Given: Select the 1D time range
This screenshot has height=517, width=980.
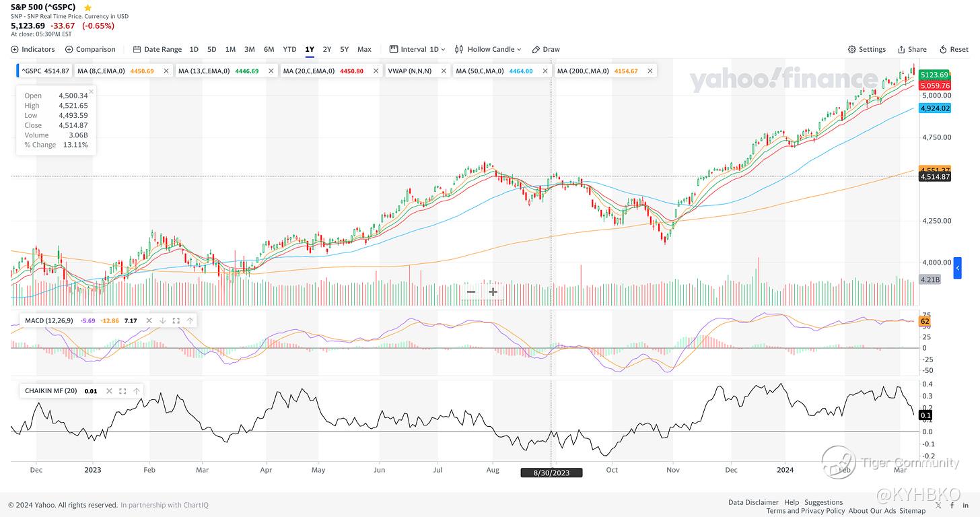Looking at the screenshot, I should (x=194, y=49).
